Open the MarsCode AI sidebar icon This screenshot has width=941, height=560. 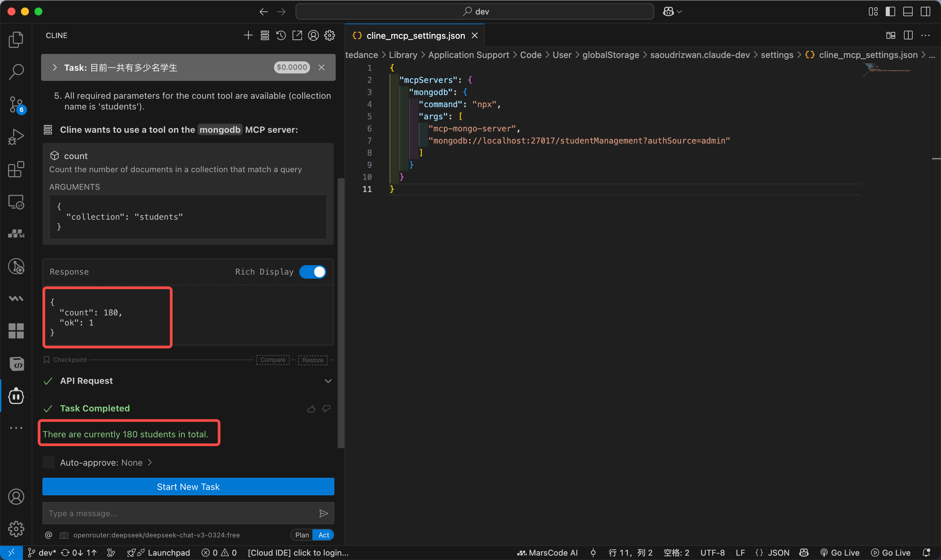[16, 234]
